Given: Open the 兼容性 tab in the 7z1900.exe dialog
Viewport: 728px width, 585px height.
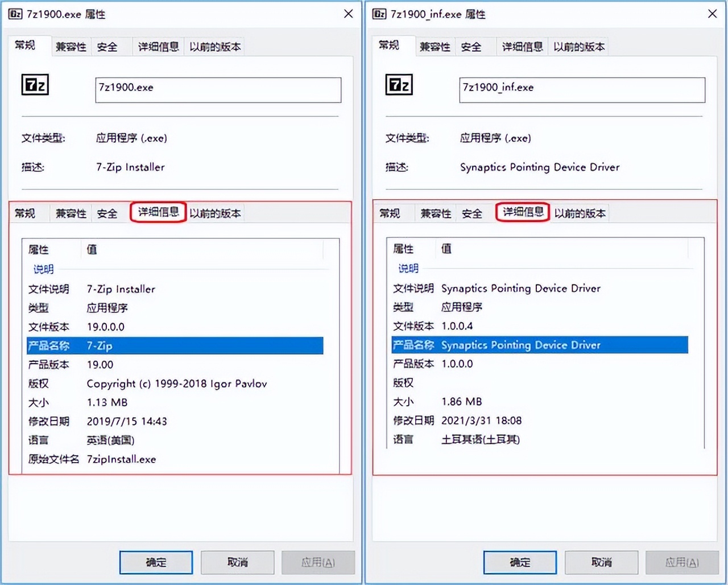Looking at the screenshot, I should tap(71, 47).
